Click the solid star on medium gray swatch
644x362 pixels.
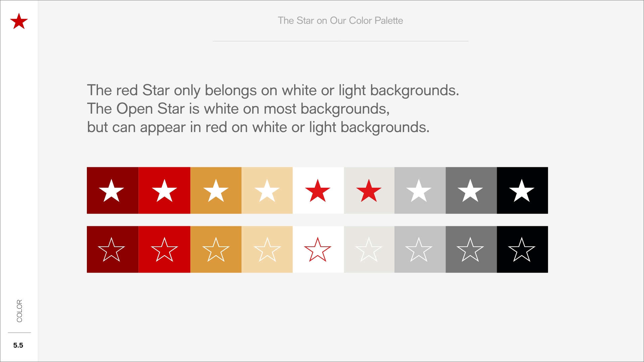point(419,191)
